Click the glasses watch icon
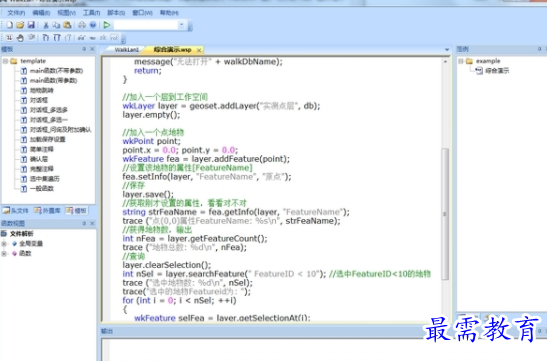Screen dimensions: 547x361 (x=82, y=38)
